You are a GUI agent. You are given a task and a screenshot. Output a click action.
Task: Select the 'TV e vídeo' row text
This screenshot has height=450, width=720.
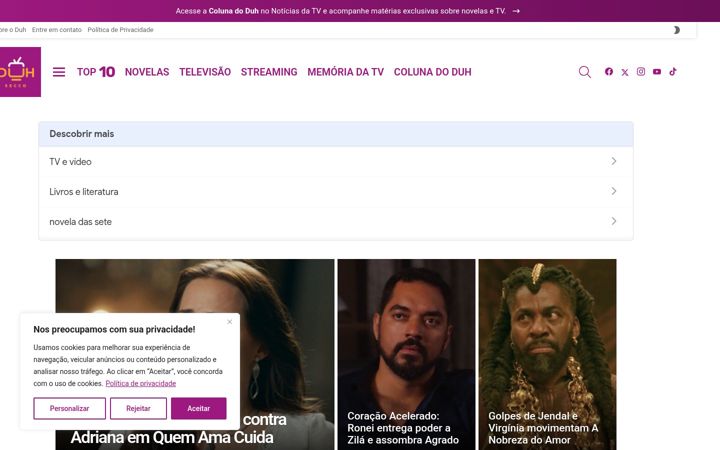(70, 162)
